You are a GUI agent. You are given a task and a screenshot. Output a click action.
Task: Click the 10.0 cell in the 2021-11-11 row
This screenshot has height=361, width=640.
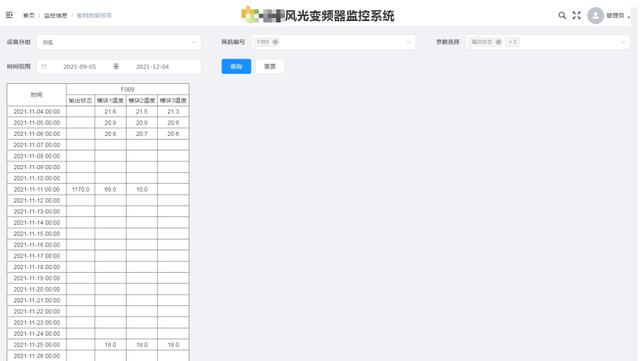coord(142,189)
